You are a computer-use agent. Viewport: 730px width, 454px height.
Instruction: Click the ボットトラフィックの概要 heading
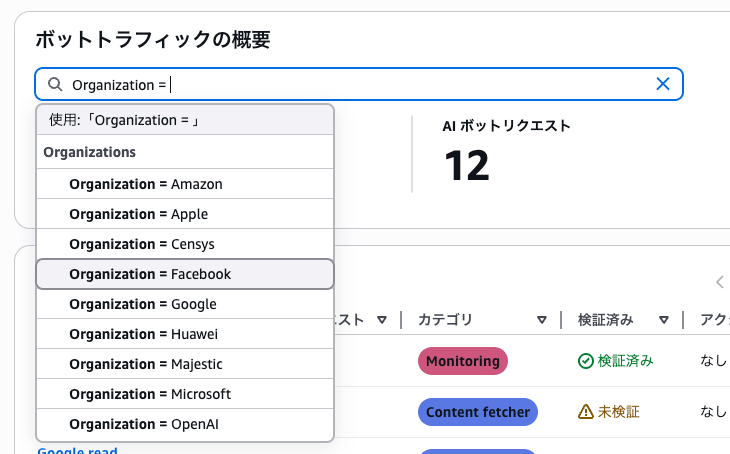[x=153, y=39]
